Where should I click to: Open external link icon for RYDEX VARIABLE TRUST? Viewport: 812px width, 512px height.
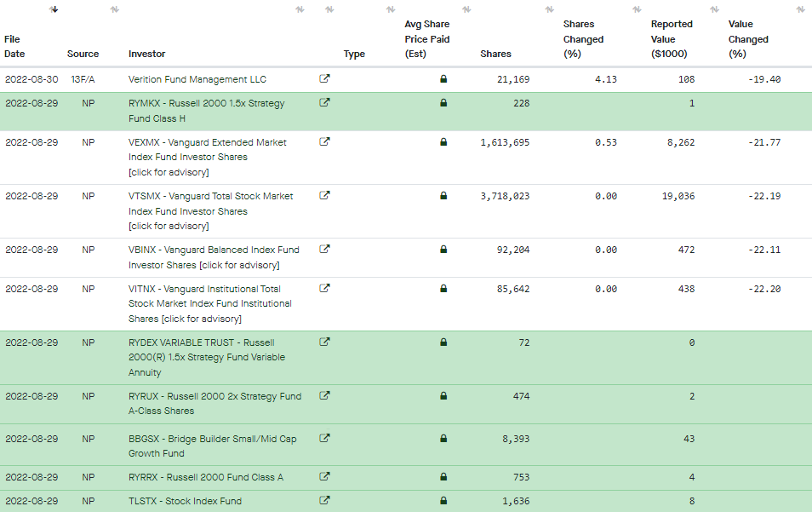point(324,342)
